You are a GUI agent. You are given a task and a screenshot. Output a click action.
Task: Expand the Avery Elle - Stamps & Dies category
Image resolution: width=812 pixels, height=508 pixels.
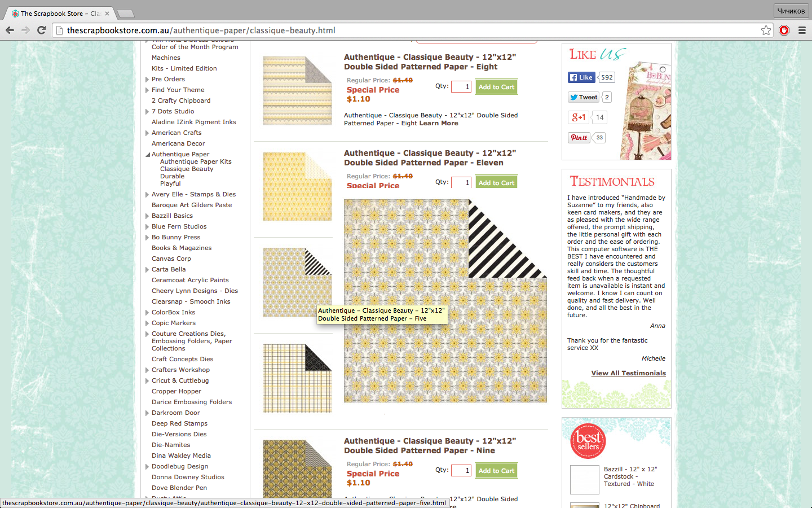pos(147,194)
